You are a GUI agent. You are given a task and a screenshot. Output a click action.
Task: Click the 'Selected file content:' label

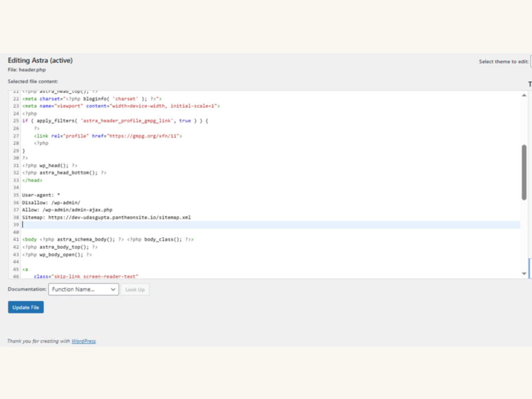(x=33, y=81)
